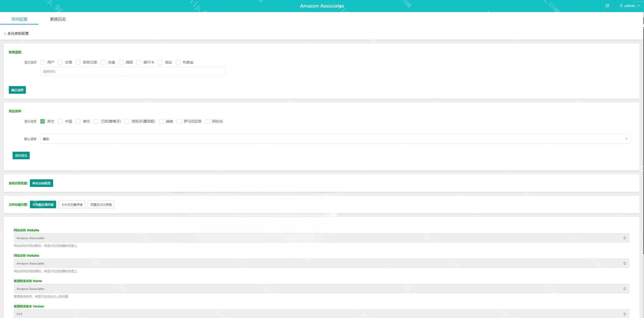Choose 七牛云对象存储 storage engine
The image size is (644, 318).
[x=72, y=204]
